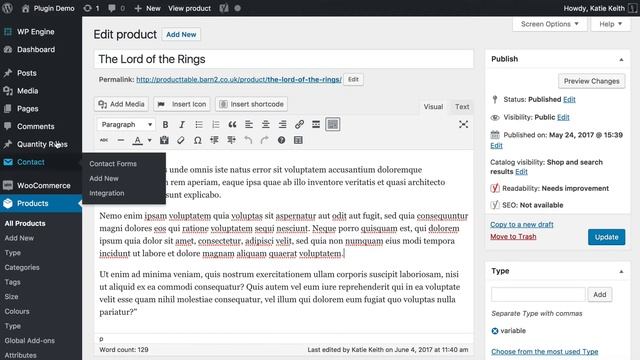
Task: Undo the last edit
Action: [x=248, y=140]
